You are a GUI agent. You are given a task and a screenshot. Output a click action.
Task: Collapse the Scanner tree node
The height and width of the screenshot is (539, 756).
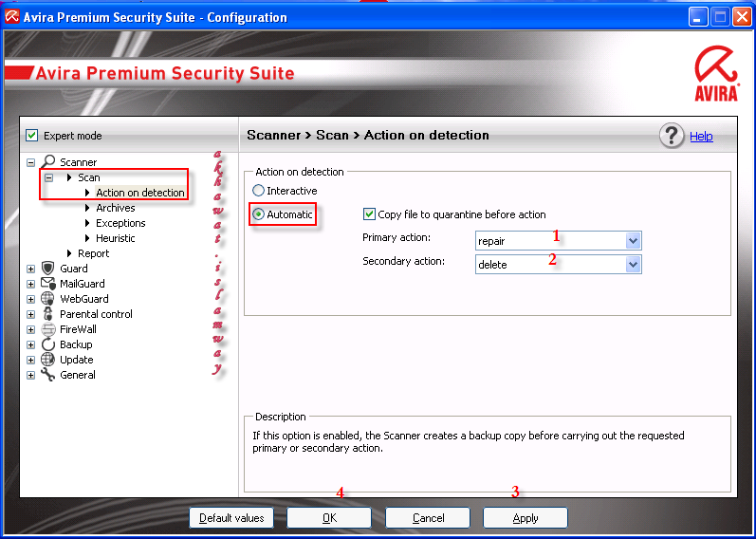pos(31,162)
